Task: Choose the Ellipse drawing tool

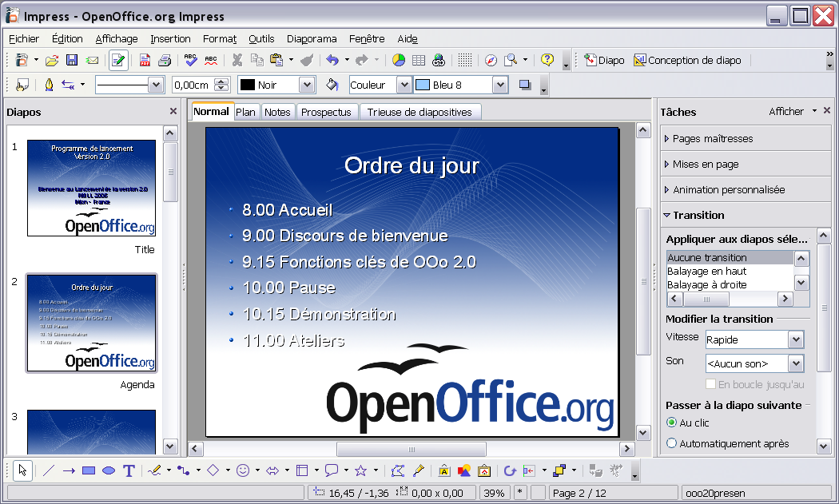Action: [x=109, y=470]
